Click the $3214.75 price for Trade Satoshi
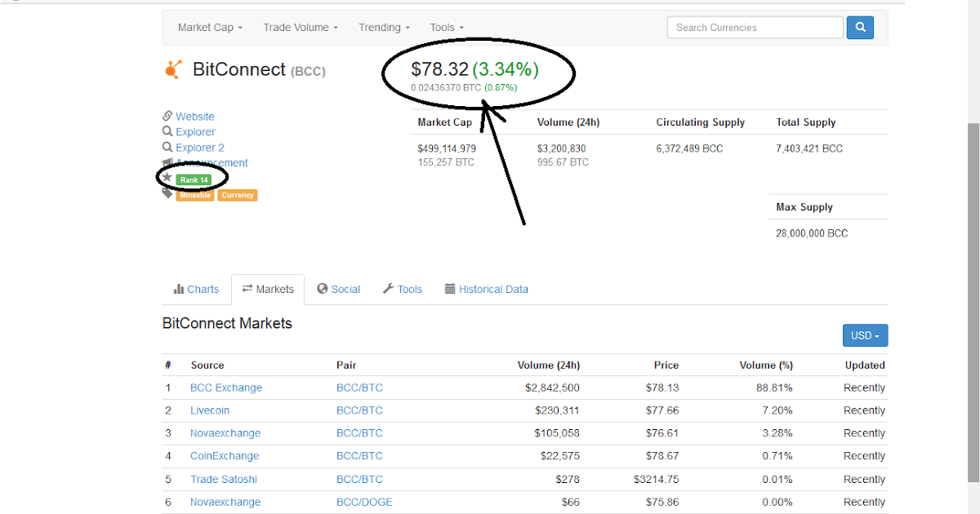 click(656, 479)
